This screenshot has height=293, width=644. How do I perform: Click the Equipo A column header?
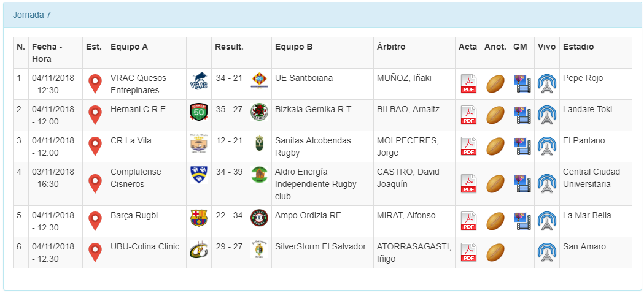point(129,47)
